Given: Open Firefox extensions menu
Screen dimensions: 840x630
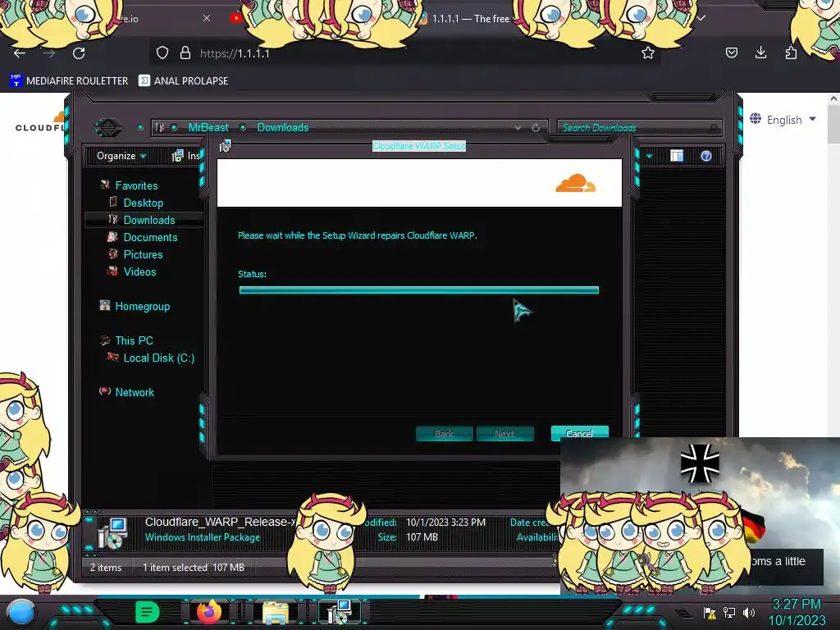Looking at the screenshot, I should tap(791, 52).
